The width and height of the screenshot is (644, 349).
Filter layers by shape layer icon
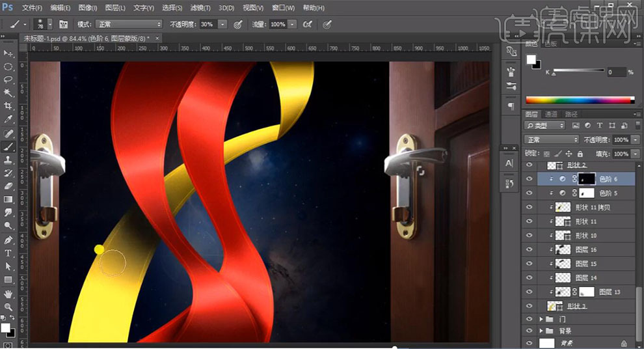pos(612,126)
